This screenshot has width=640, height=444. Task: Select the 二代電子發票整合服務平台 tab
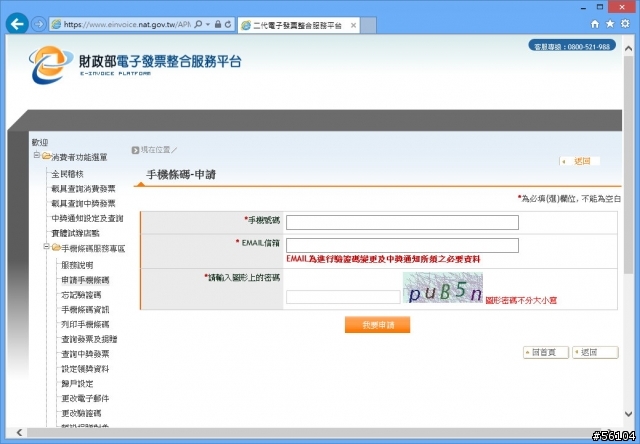click(x=297, y=25)
